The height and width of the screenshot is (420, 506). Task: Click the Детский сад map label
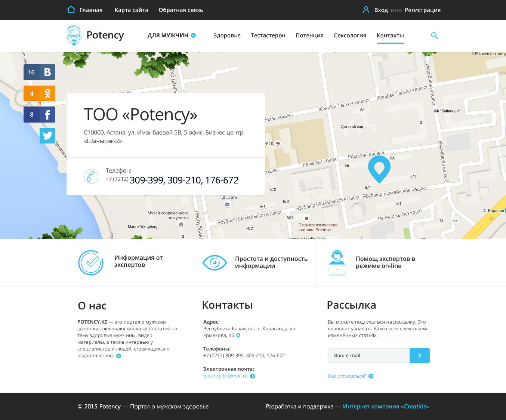(352, 127)
